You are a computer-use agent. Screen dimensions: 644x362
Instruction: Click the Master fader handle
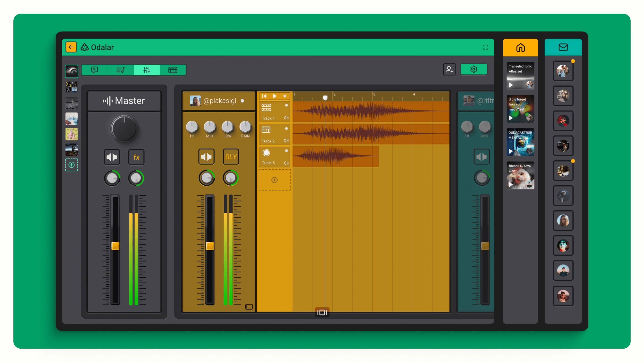(x=115, y=246)
